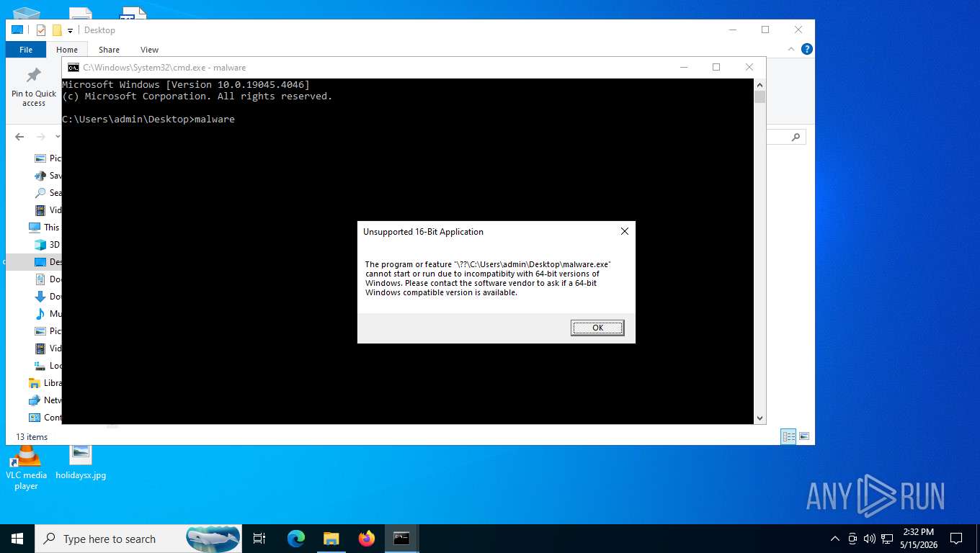The image size is (980, 553).
Task: Click the search magnifier in Explorer search box
Action: point(796,137)
